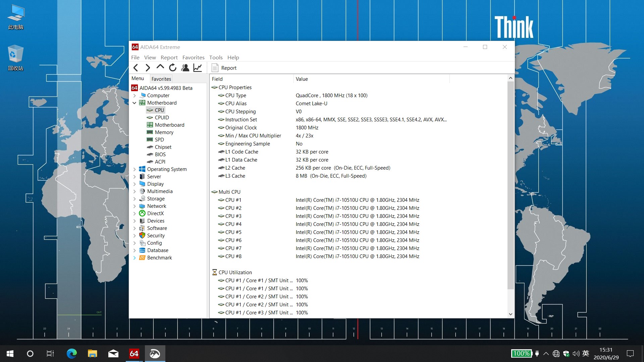The width and height of the screenshot is (644, 362).
Task: Launch Microsoft Edge from taskbar
Action: coord(71,354)
